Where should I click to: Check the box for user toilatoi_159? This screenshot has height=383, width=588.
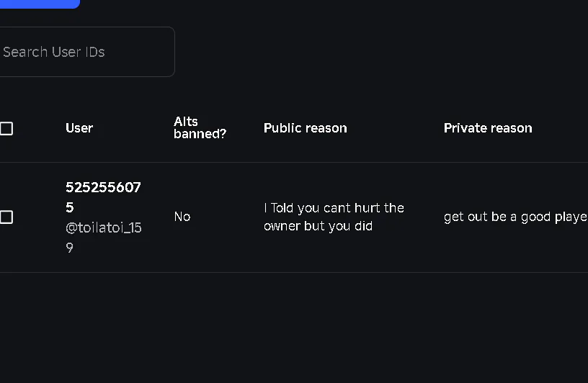click(x=6, y=217)
